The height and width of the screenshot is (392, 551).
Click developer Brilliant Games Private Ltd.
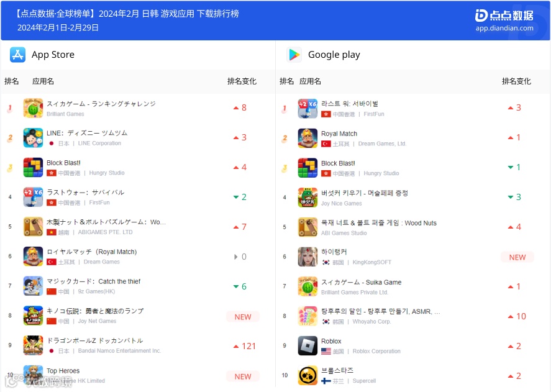coord(355,293)
